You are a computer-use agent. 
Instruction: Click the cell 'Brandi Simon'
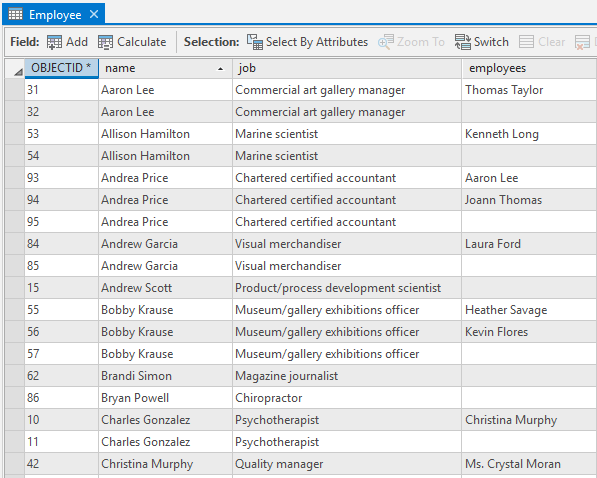pyautogui.click(x=165, y=376)
